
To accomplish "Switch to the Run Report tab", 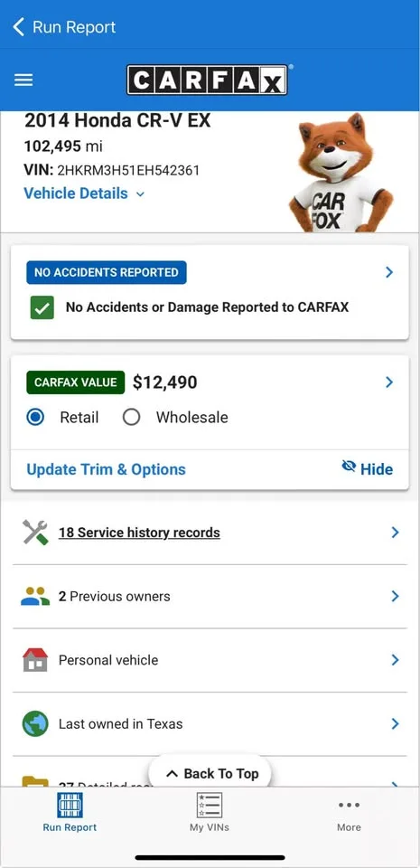I will pos(70,812).
